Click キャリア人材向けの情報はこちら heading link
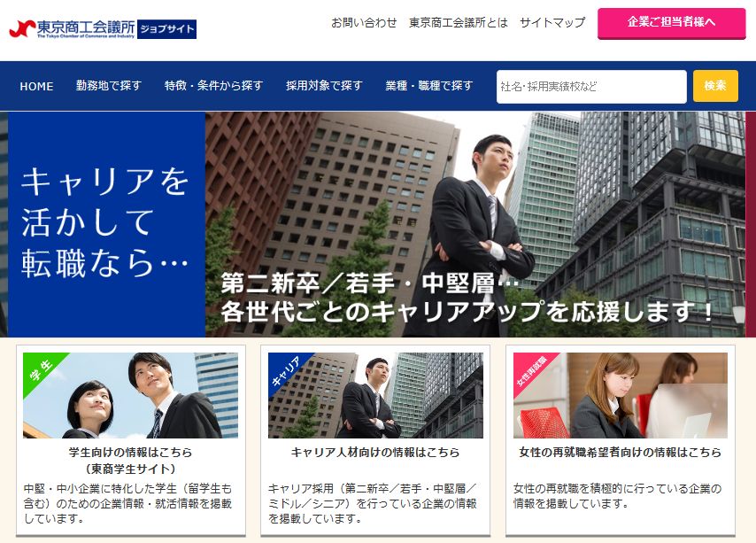Image resolution: width=756 pixels, height=543 pixels. point(375,453)
